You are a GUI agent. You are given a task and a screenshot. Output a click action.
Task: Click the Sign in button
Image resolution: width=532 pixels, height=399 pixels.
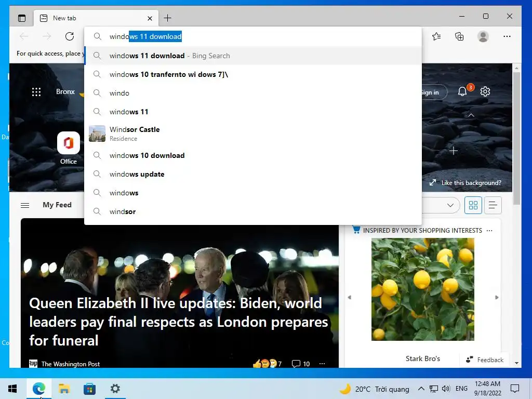[434, 92]
